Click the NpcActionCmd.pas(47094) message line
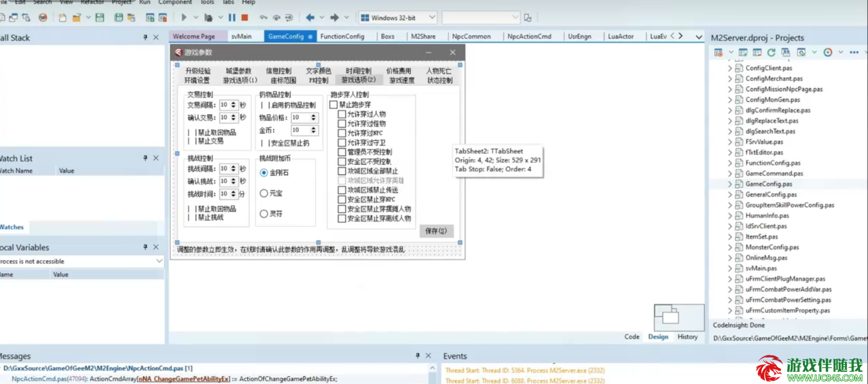Image resolution: width=868 pixels, height=384 pixels. tap(175, 379)
